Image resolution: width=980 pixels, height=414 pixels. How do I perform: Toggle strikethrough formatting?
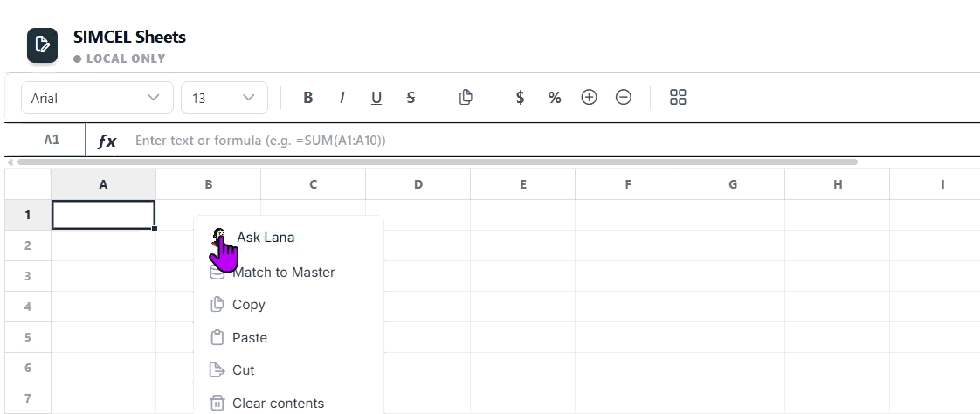click(411, 98)
